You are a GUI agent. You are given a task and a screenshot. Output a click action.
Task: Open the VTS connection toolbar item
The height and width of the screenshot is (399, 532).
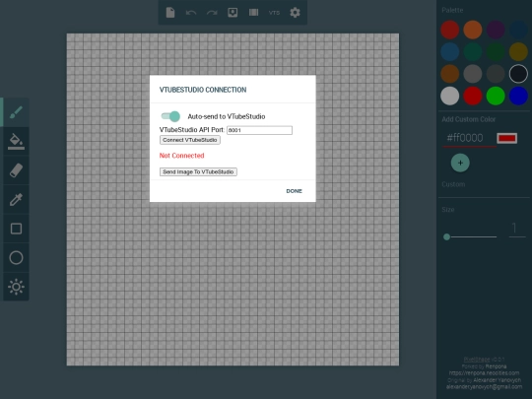pyautogui.click(x=274, y=13)
